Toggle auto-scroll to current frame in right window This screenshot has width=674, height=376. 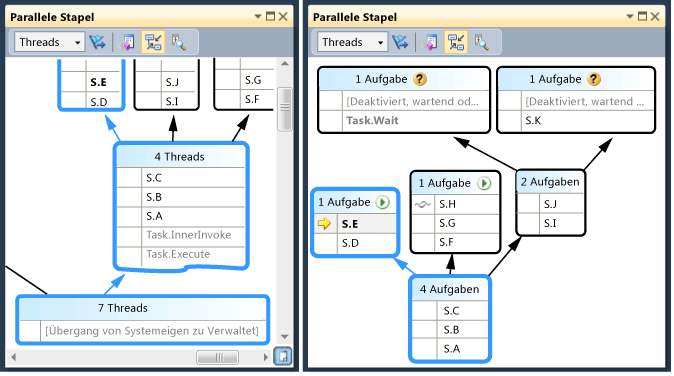456,42
